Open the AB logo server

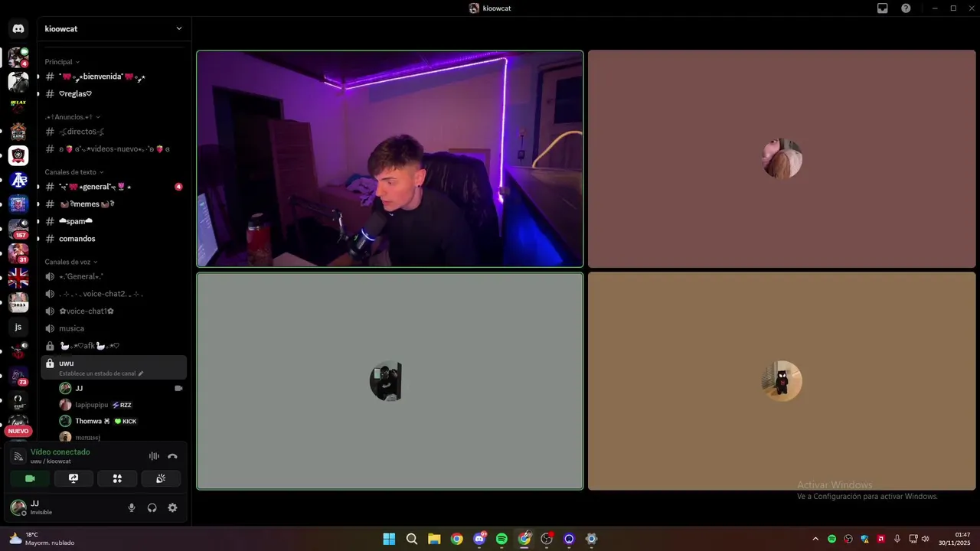18,180
